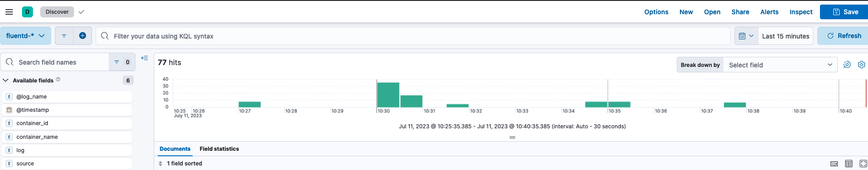Open keyboard shortcuts icon

834,164
